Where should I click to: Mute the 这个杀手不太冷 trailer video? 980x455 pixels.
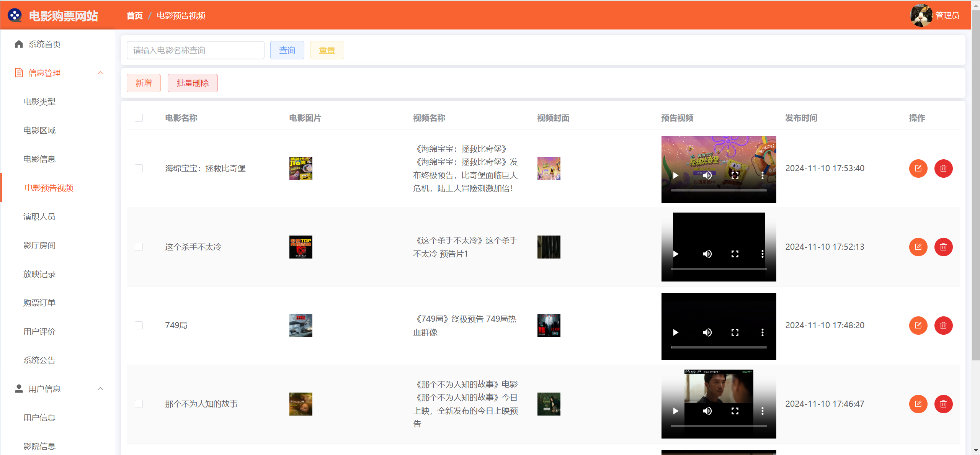pyautogui.click(x=707, y=254)
